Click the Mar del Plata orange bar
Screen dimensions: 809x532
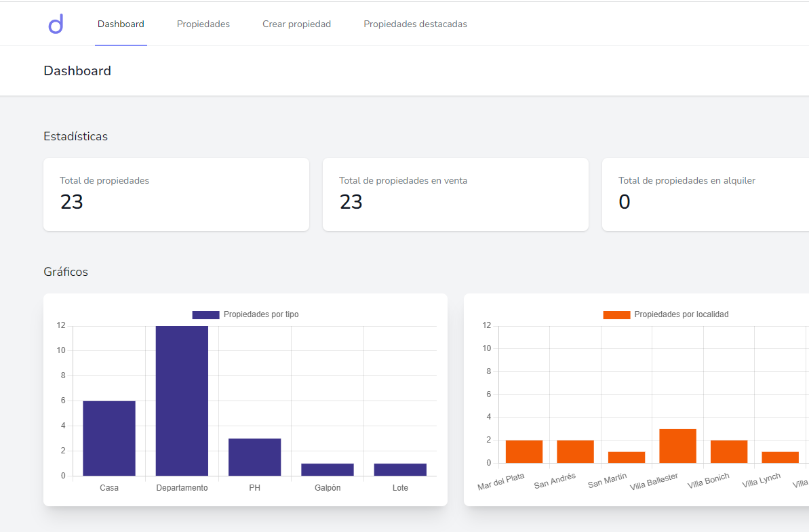coord(524,451)
